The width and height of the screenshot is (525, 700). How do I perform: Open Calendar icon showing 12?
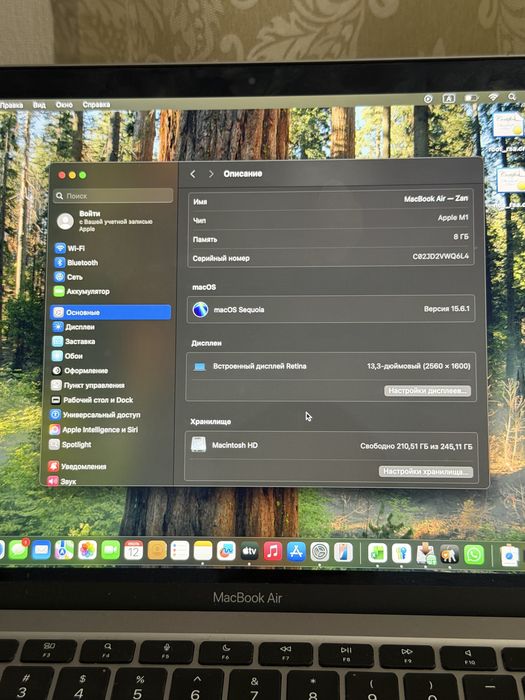tap(133, 550)
